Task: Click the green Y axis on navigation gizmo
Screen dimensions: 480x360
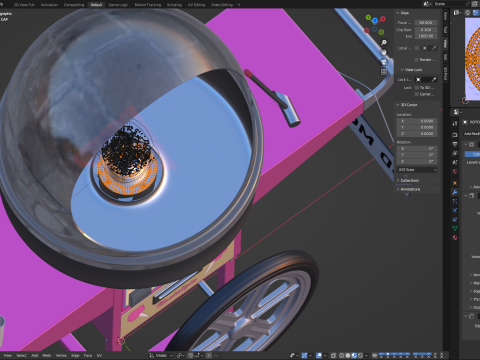Action: pyautogui.click(x=368, y=17)
